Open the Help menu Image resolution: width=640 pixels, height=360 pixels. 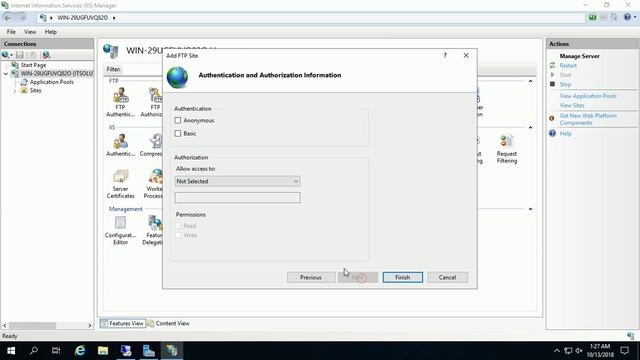pyautogui.click(x=51, y=32)
